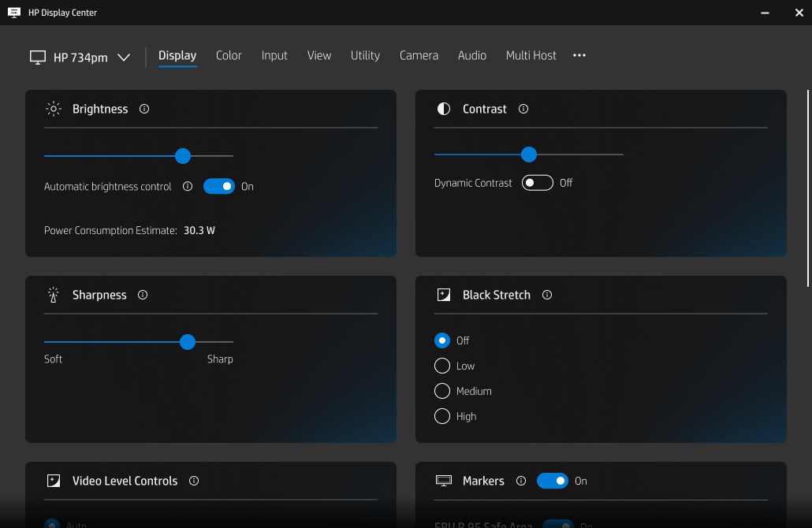Screen dimensions: 812x528
Task: Select the Medium Black Stretch option
Action: click(442, 391)
